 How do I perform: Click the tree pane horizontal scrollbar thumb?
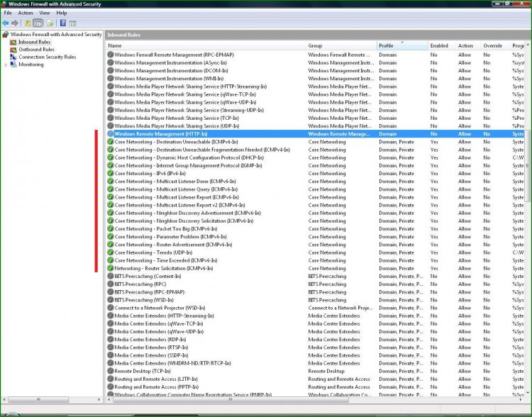[38, 400]
